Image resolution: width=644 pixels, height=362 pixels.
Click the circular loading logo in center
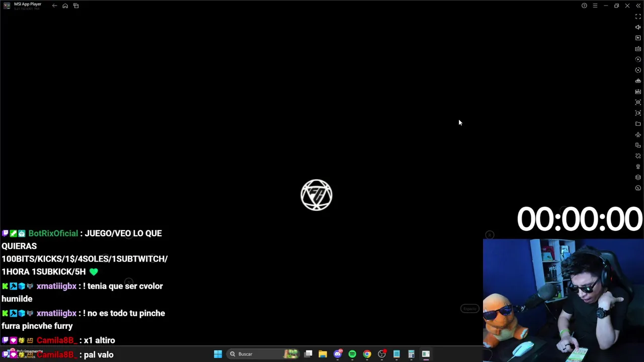coord(316,195)
